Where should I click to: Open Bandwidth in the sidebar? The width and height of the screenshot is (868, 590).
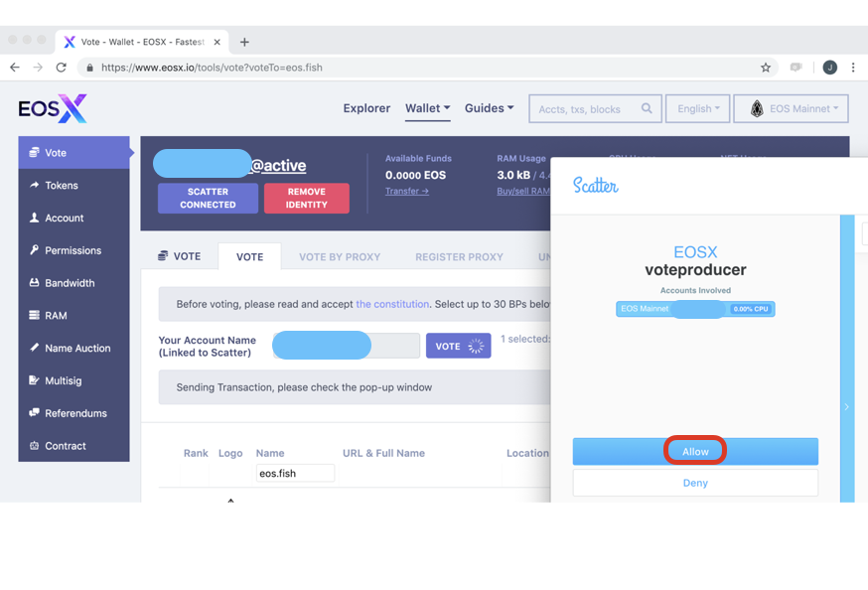click(73, 283)
